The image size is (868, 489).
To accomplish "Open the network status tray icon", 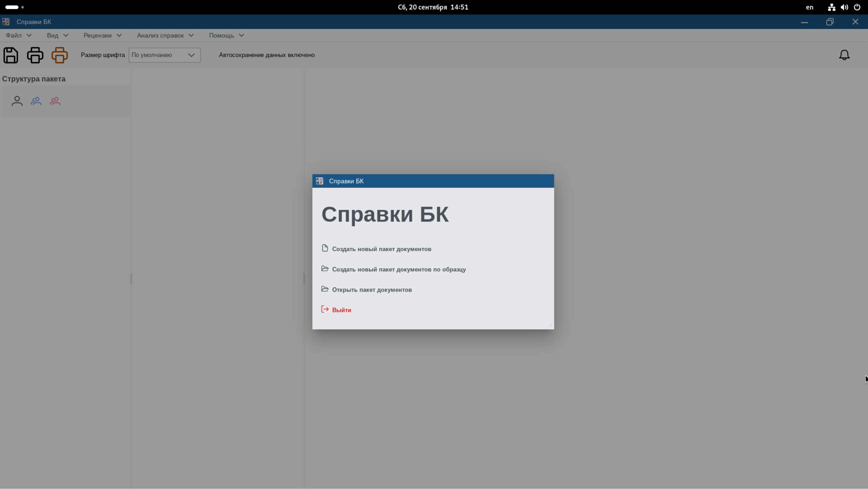I will click(831, 7).
